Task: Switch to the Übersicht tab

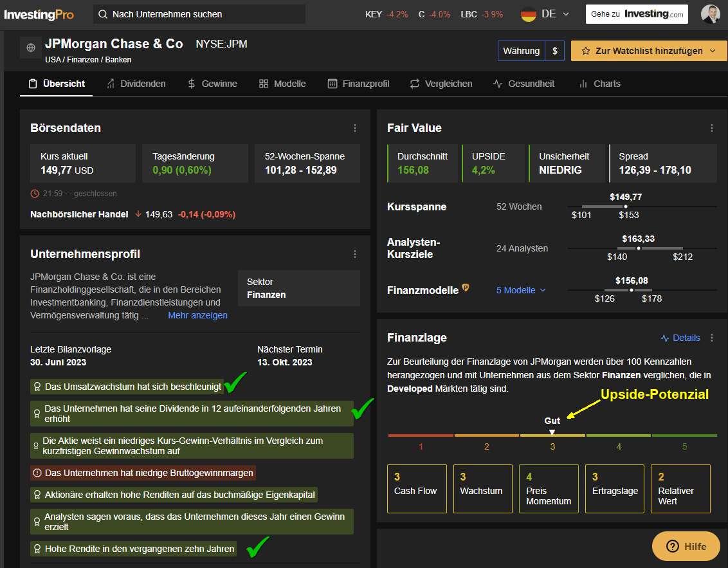Action: (x=57, y=84)
